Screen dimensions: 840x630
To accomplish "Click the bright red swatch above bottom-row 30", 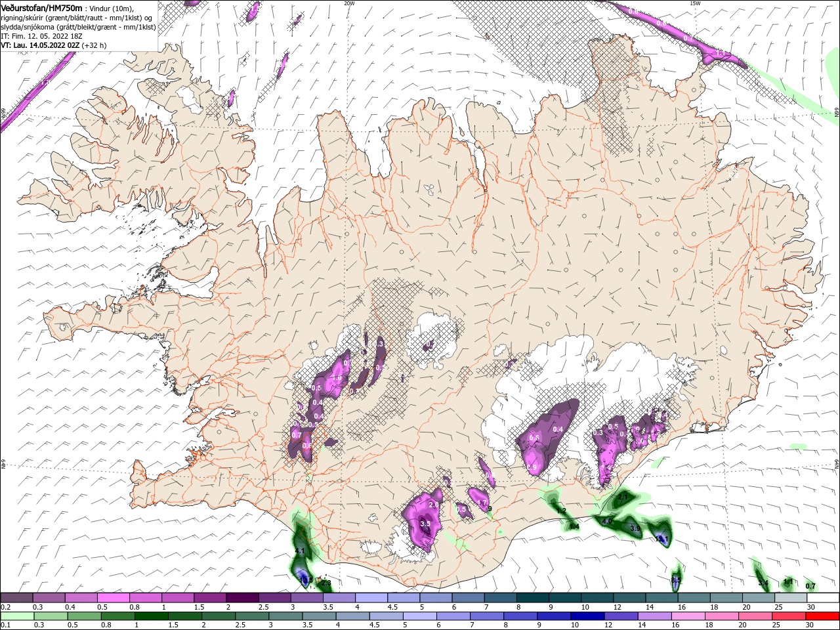I will tap(822, 616).
